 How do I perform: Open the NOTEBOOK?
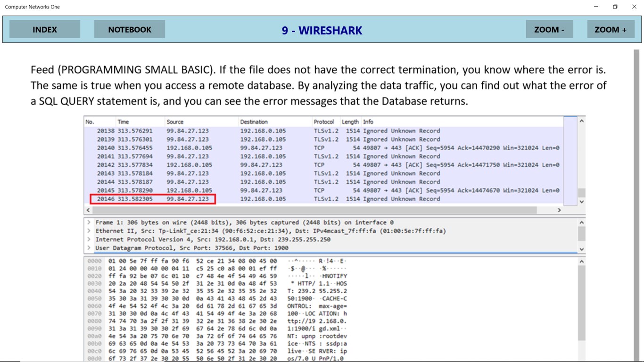(130, 29)
